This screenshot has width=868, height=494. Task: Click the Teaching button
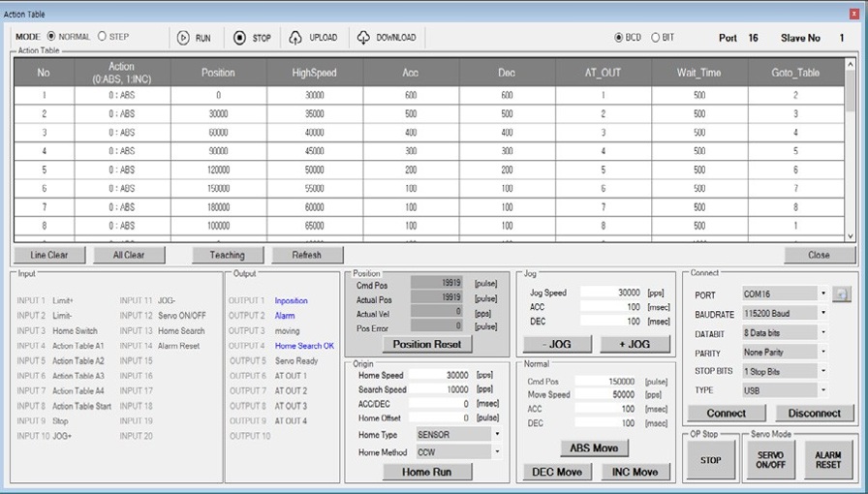(227, 256)
